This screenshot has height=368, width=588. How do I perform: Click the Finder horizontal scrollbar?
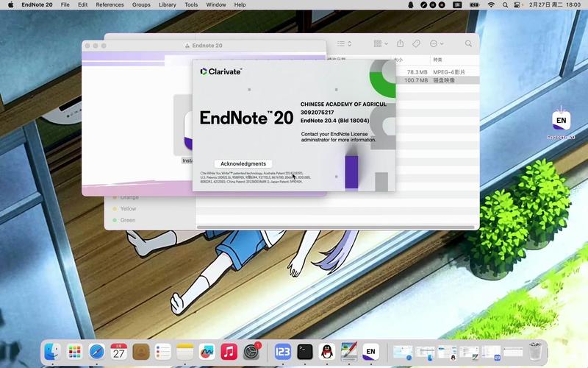pyautogui.click(x=336, y=227)
